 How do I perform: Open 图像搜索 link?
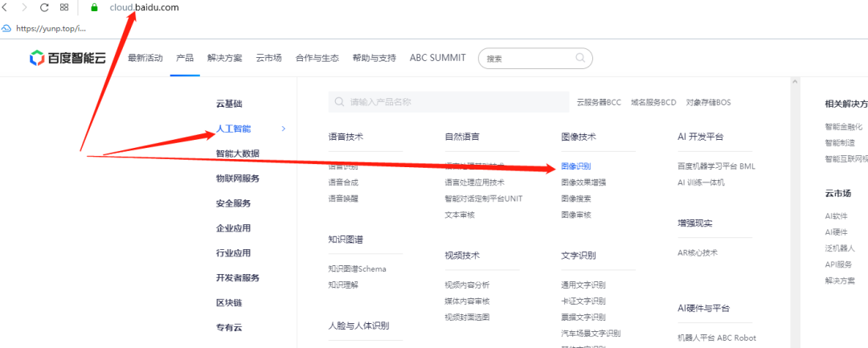click(575, 198)
